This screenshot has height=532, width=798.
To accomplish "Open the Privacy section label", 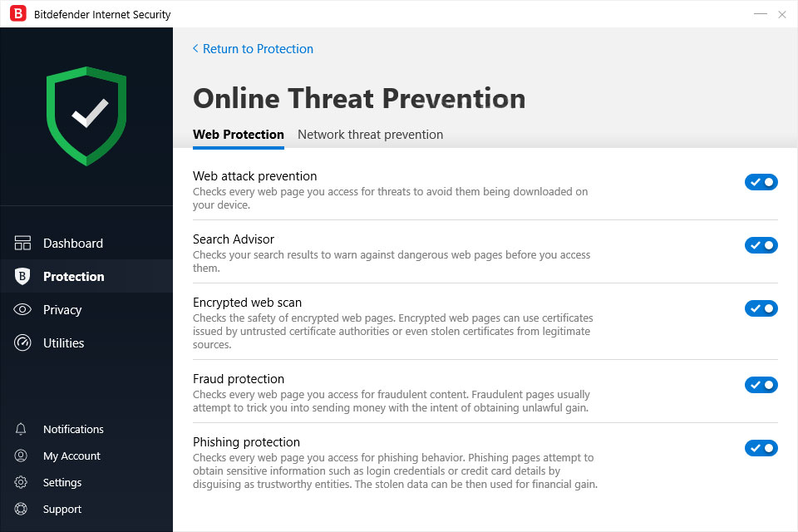I will (62, 310).
